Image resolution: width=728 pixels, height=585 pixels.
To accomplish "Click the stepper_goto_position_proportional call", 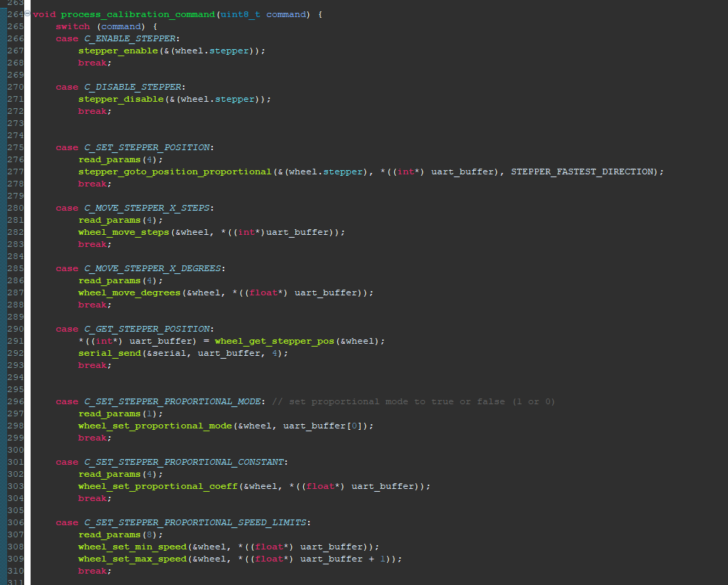I will click(174, 172).
